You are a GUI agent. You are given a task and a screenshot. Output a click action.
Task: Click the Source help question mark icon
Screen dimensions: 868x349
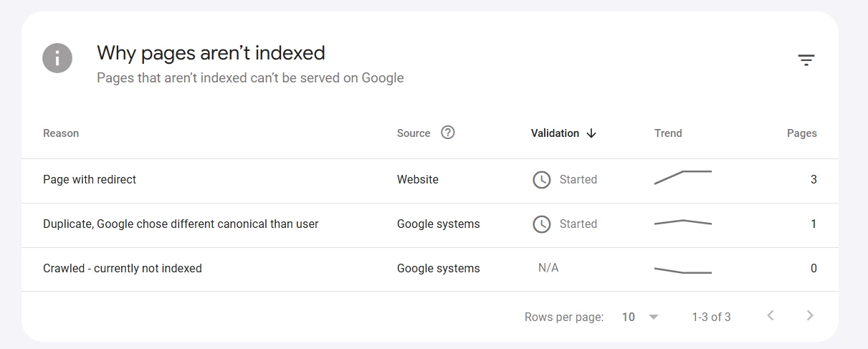click(x=448, y=133)
